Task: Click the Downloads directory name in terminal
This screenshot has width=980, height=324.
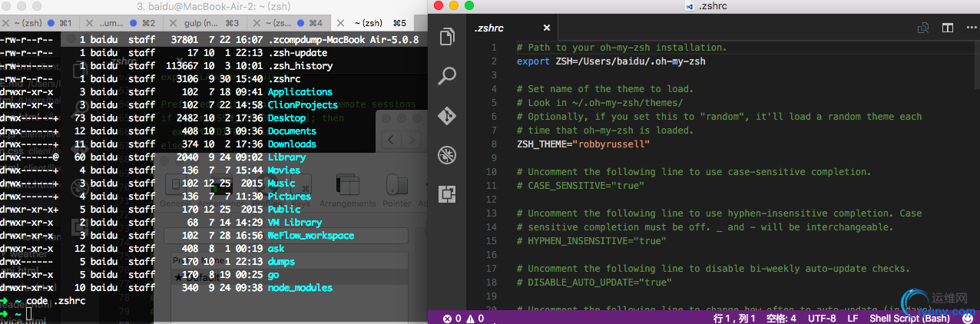Action: coord(292,144)
